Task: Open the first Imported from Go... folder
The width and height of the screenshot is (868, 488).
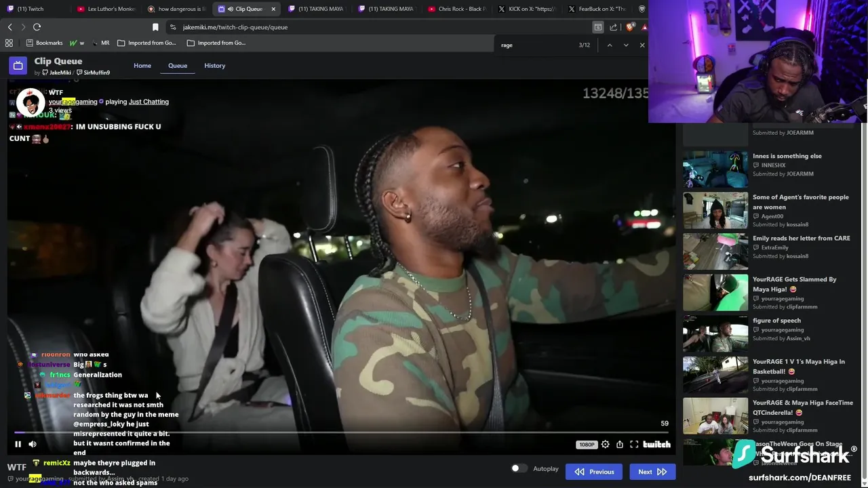Action: pos(146,43)
